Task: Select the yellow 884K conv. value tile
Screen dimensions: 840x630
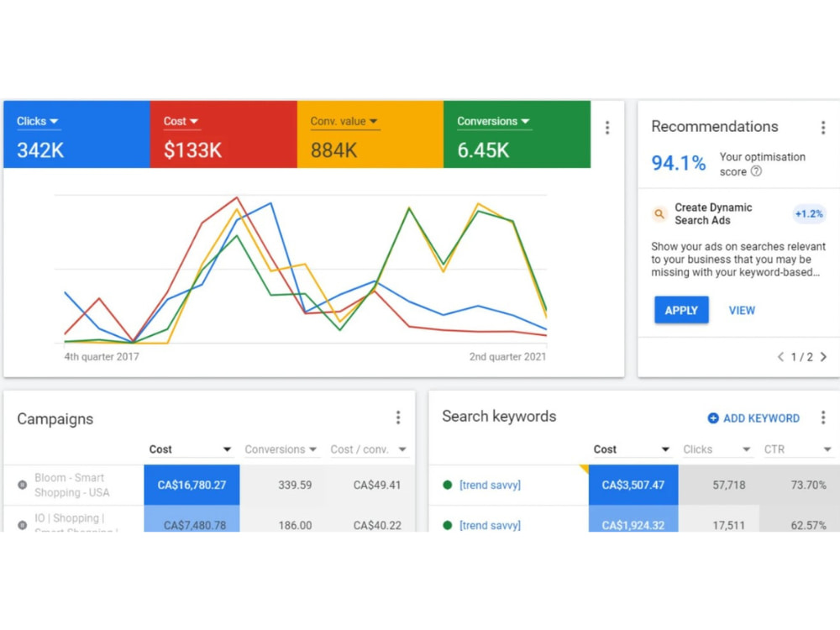Action: pyautogui.click(x=370, y=134)
